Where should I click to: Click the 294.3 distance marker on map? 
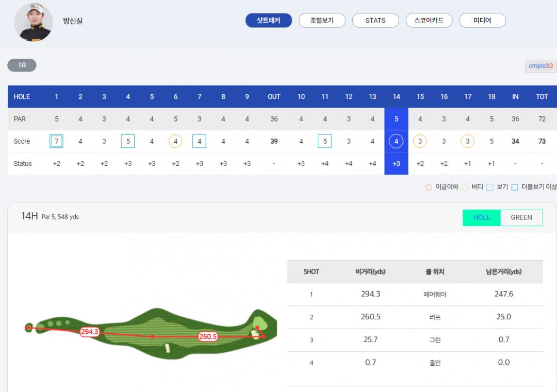pyautogui.click(x=89, y=332)
